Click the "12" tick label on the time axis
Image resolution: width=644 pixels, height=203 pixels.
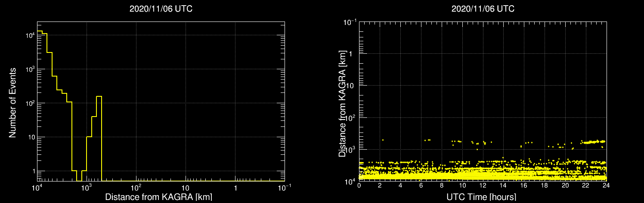click(483, 186)
